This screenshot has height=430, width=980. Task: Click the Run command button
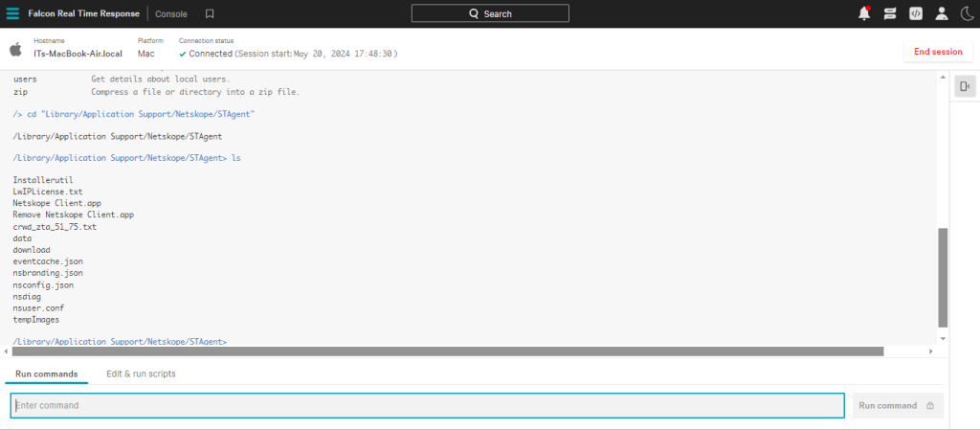898,406
